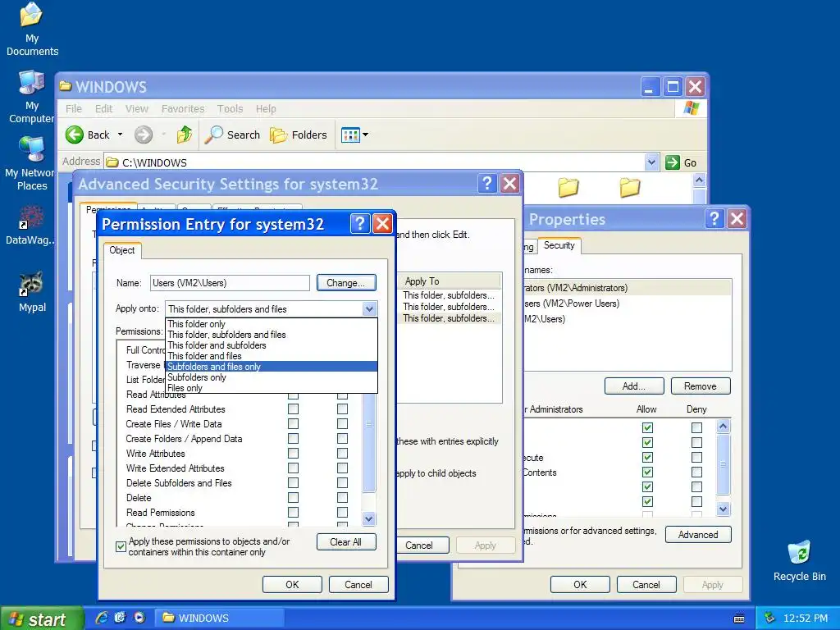Click OK in Permission Entry dialog
Viewport: 840px width, 630px height.
pyautogui.click(x=292, y=584)
